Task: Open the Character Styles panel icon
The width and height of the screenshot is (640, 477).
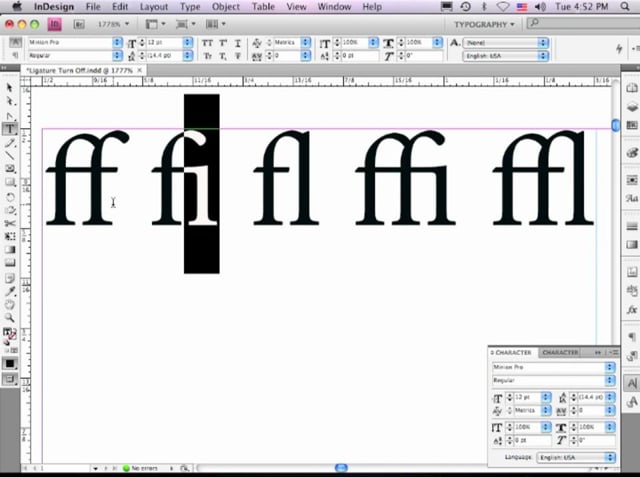Action: [632, 402]
